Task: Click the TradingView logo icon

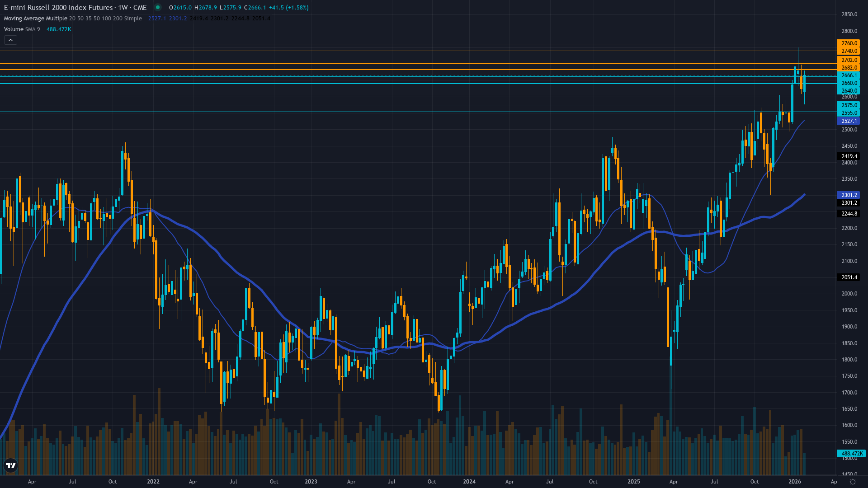Action: click(x=10, y=465)
